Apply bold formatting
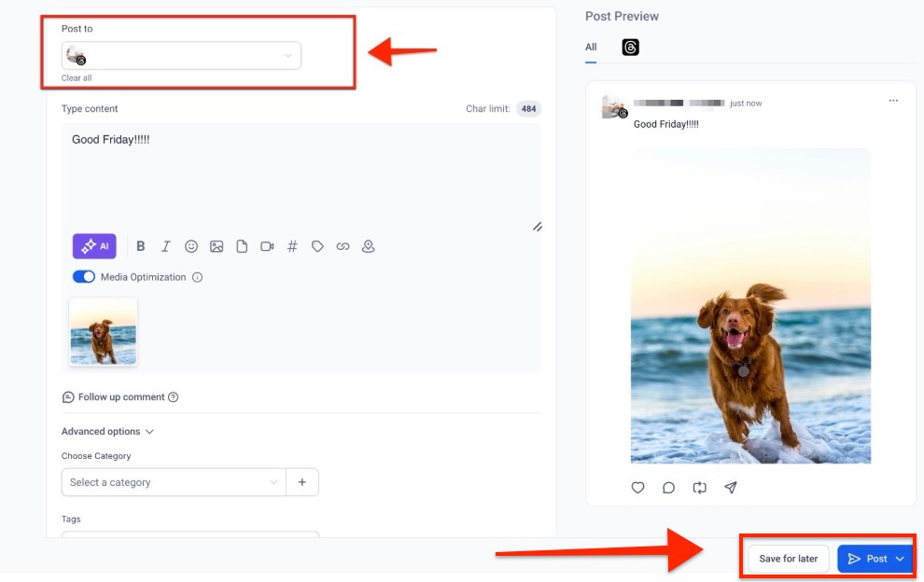This screenshot has height=582, width=924. tap(140, 246)
